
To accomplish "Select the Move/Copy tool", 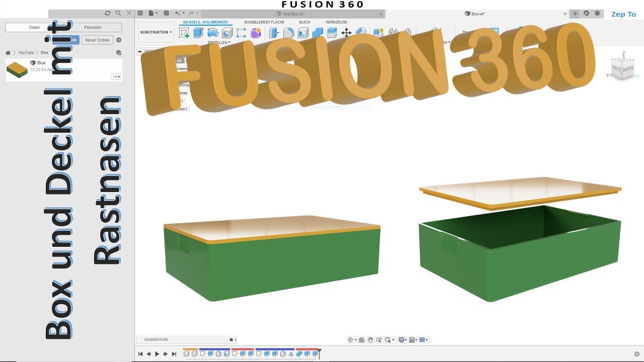I will (346, 33).
